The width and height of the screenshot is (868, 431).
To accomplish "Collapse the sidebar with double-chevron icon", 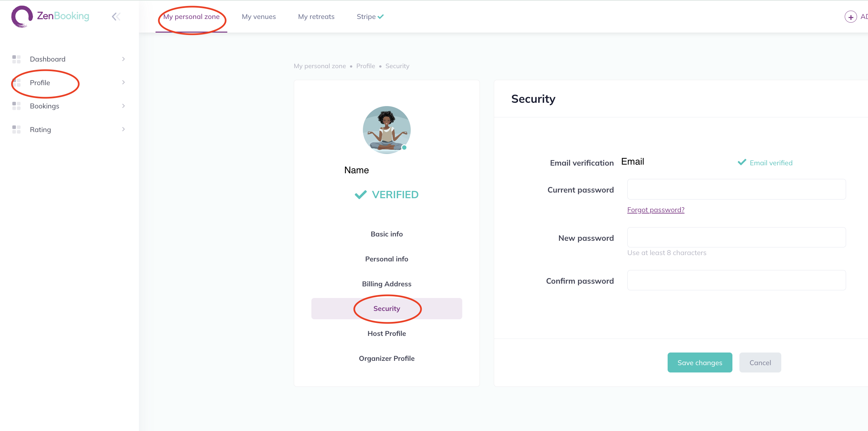I will 116,17.
